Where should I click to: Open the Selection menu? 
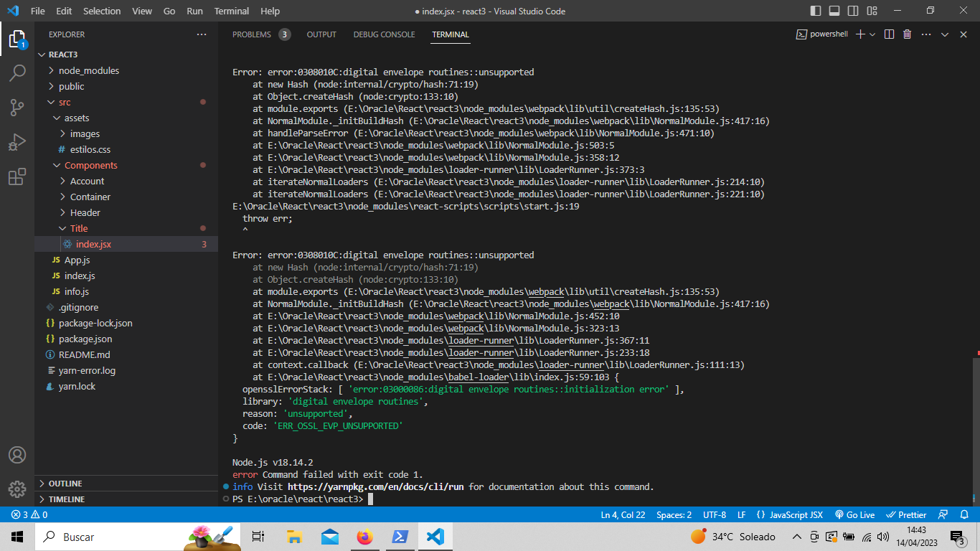click(102, 11)
